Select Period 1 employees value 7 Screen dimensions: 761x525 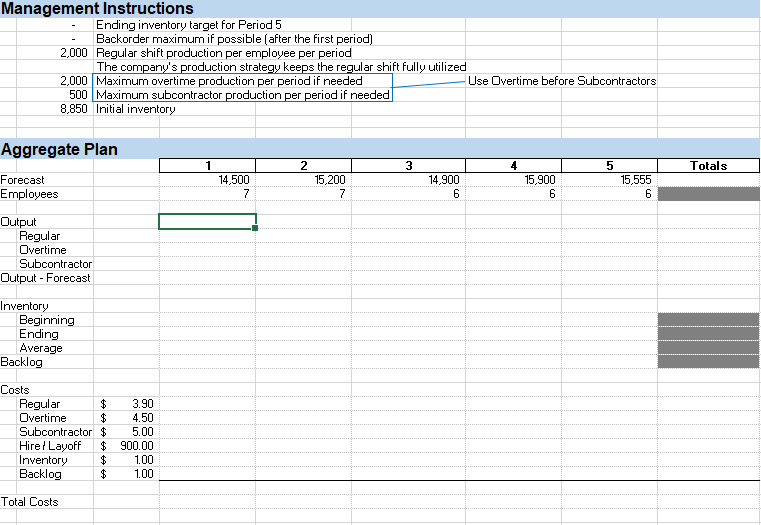tap(246, 194)
